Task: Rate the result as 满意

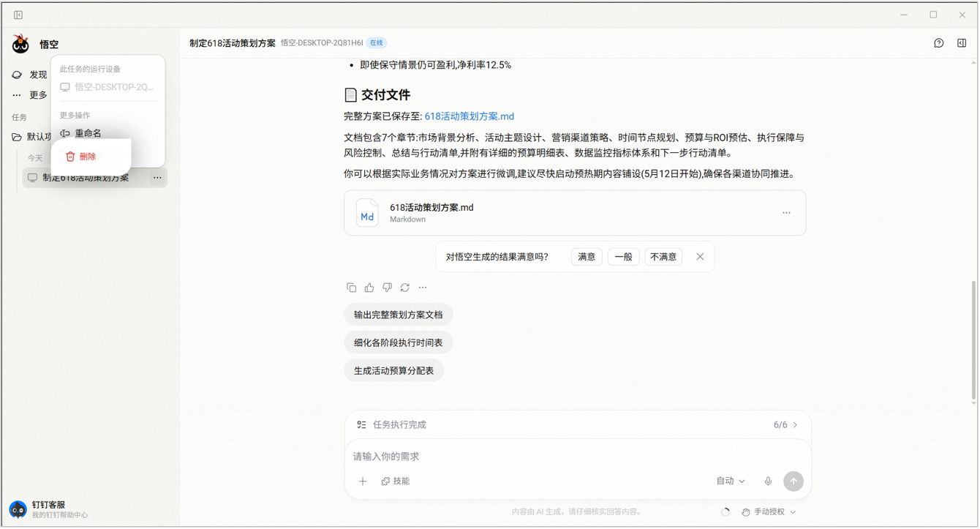Action: (x=587, y=257)
